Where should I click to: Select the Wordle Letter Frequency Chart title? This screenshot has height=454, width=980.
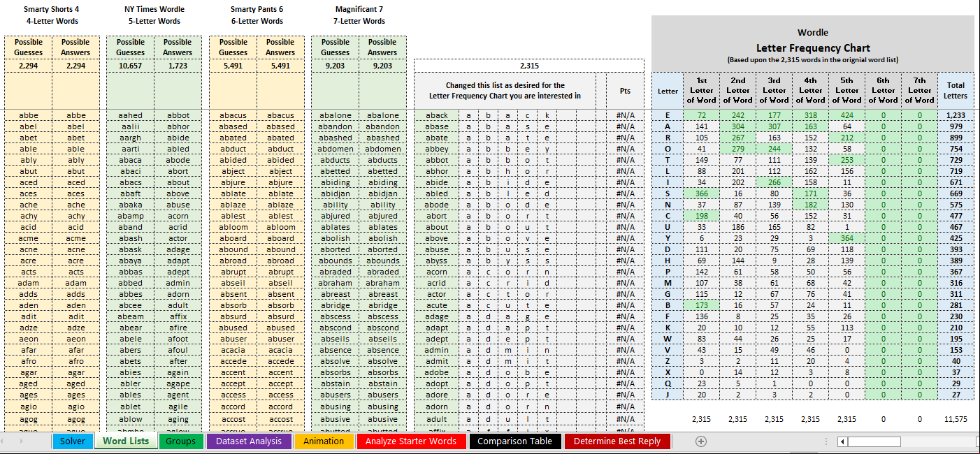812,41
